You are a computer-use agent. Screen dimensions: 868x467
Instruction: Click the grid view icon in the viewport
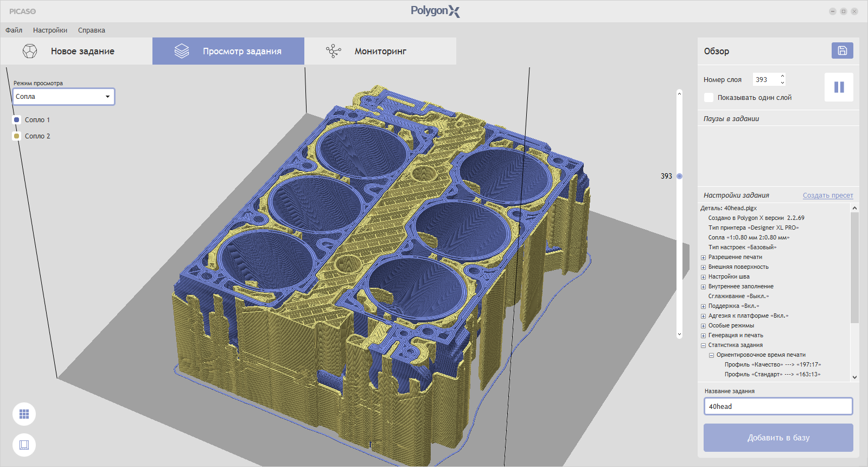pos(24,414)
